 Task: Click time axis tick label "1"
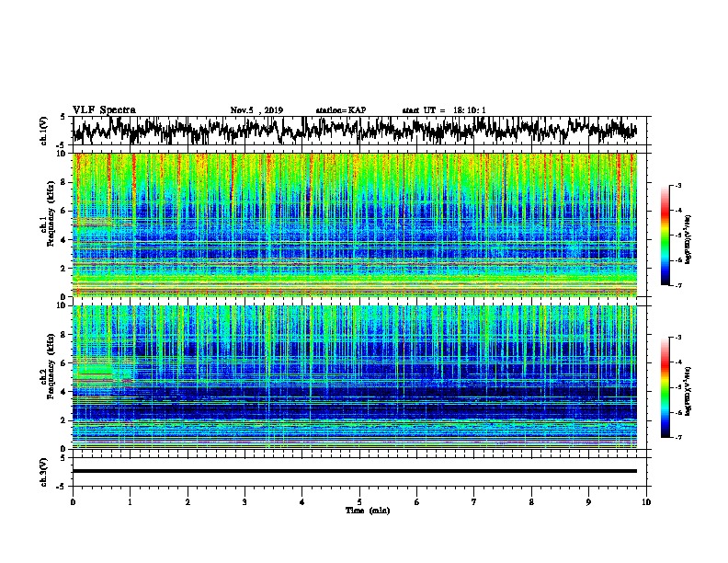point(130,502)
